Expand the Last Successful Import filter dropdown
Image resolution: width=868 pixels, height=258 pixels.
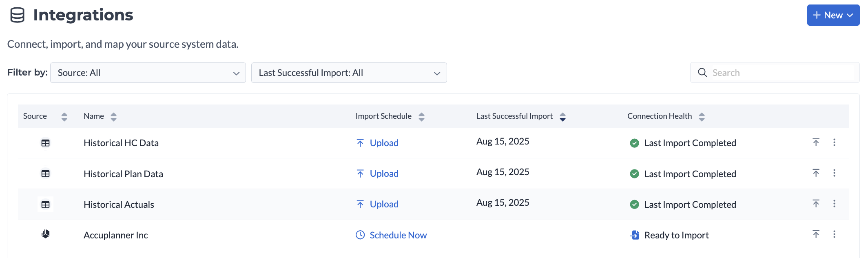(x=349, y=73)
